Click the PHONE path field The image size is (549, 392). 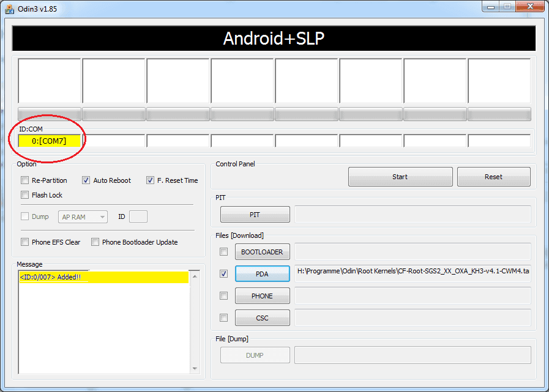click(413, 296)
